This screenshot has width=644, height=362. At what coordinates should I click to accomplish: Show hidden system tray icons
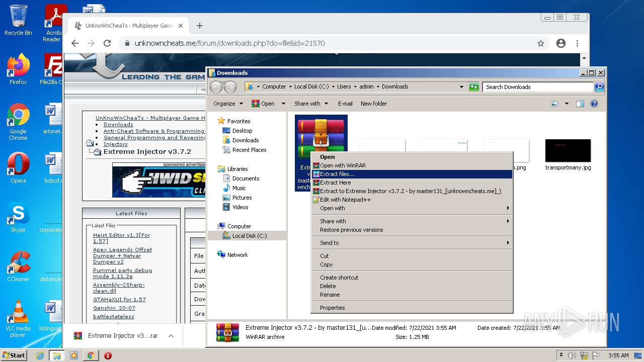(x=561, y=355)
